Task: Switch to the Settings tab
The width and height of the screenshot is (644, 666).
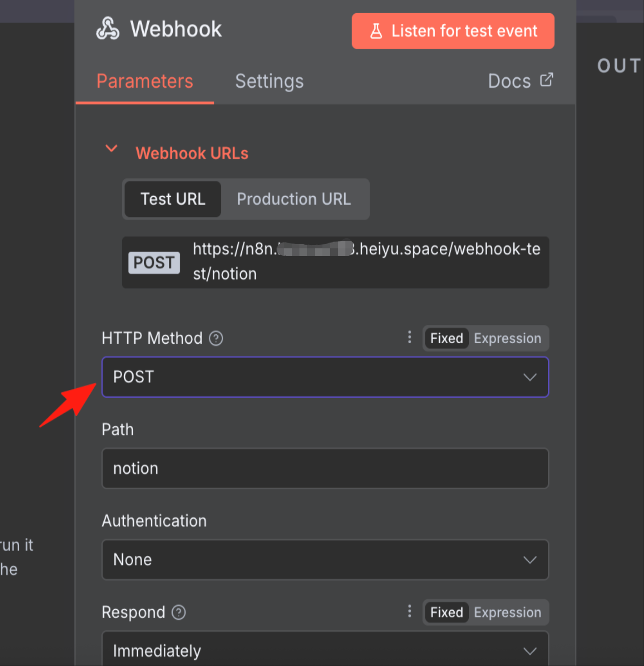Action: (x=269, y=81)
